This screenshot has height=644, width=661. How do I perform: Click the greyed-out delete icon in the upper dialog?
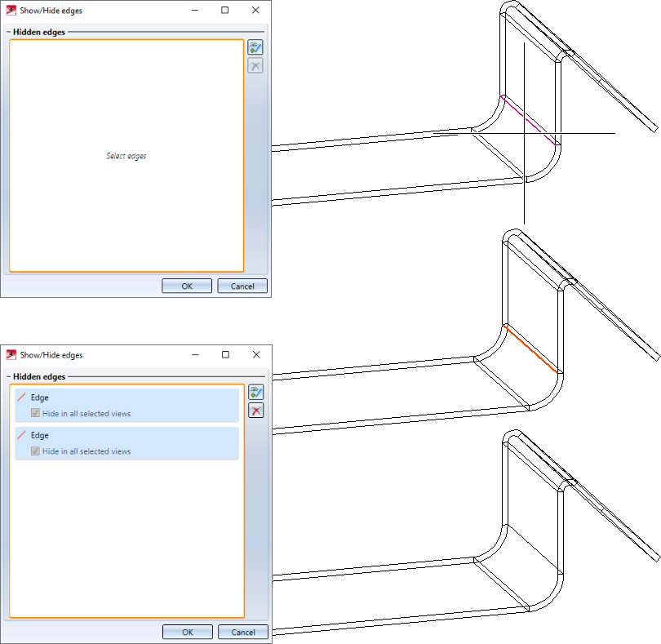(x=255, y=66)
